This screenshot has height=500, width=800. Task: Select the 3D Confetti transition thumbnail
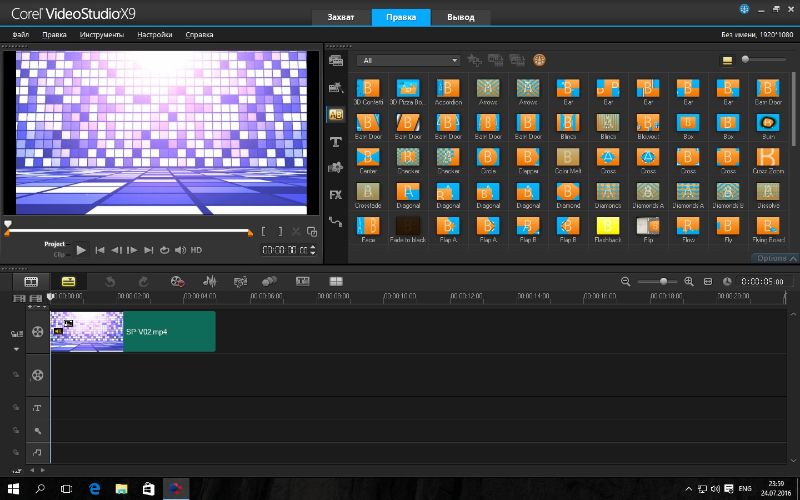point(368,88)
